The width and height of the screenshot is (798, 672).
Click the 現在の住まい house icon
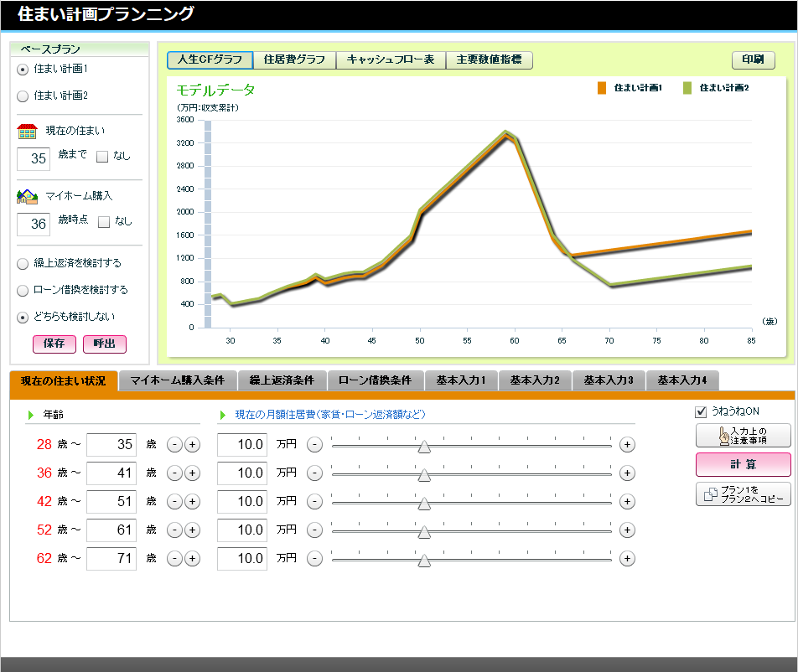(27, 132)
